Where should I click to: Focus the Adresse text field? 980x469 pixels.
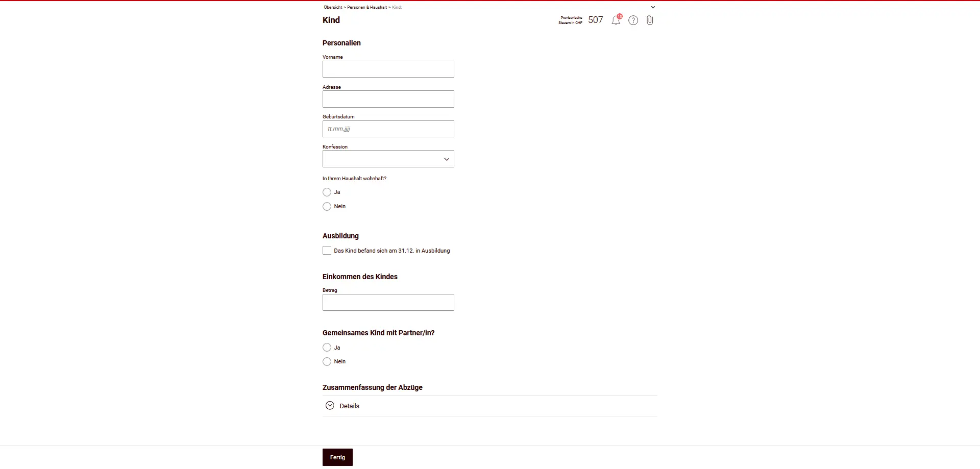388,99
